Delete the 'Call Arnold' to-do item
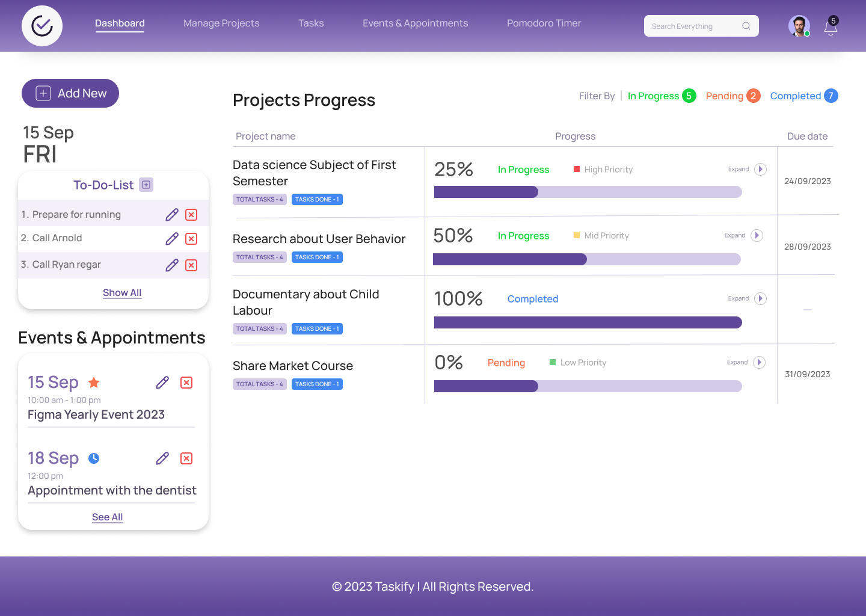The image size is (866, 616). [x=191, y=239]
